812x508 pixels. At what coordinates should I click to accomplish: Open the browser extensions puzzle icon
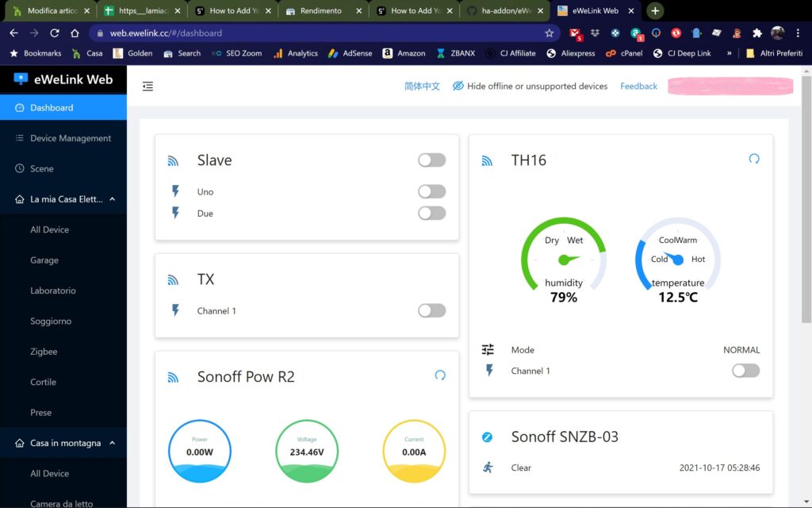pos(757,33)
